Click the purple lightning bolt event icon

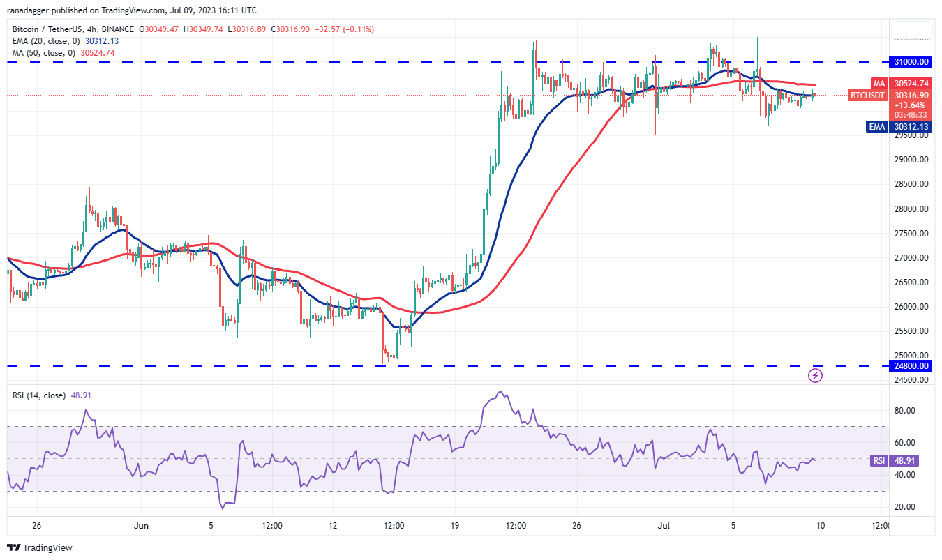click(x=815, y=376)
